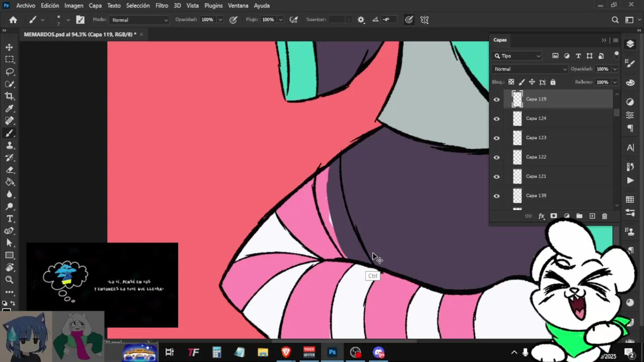Open Relleno dropdown arrow
644x362 pixels.
point(614,82)
